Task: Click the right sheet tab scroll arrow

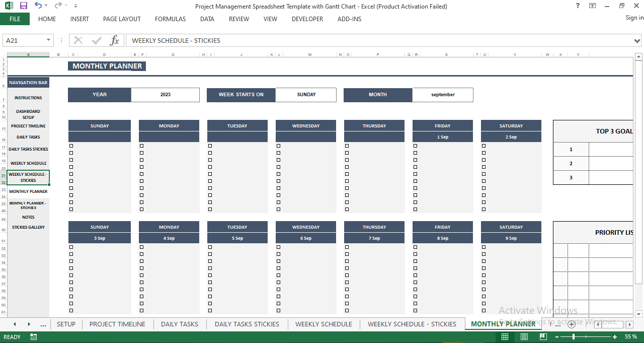Action: tap(29, 324)
